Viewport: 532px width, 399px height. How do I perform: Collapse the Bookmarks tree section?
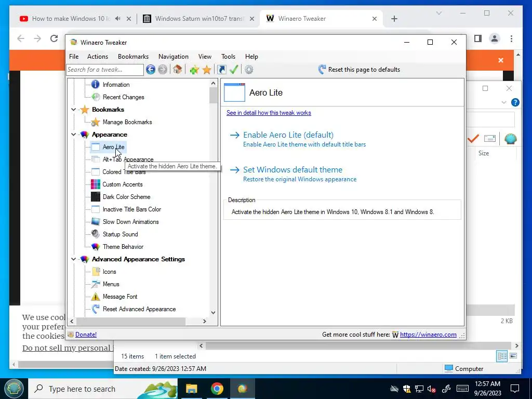73,110
